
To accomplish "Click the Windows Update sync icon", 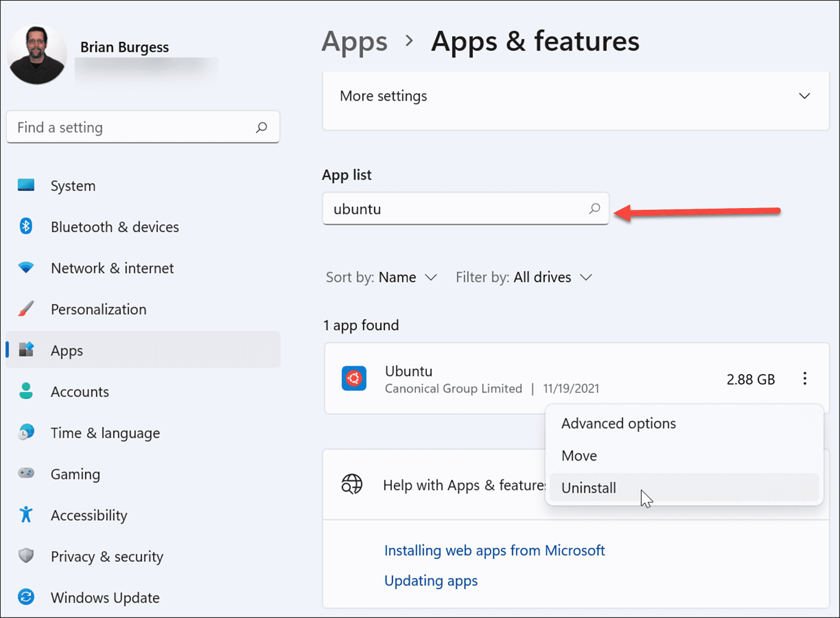I will (26, 597).
